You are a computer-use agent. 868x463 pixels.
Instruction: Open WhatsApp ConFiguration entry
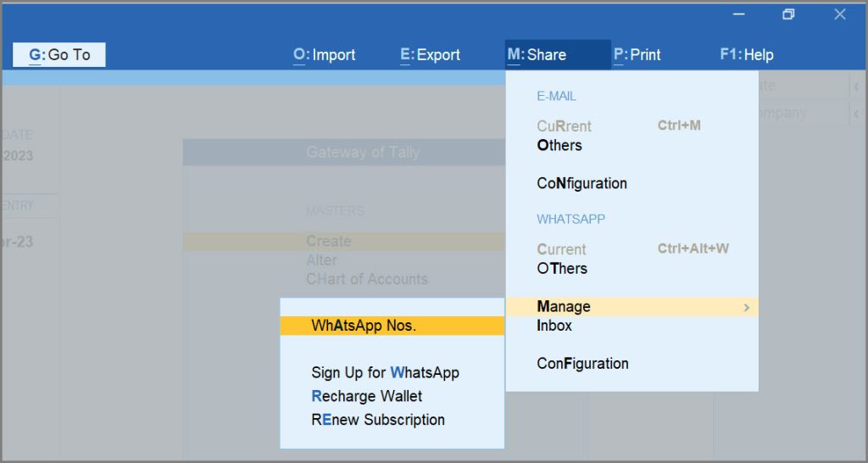582,364
